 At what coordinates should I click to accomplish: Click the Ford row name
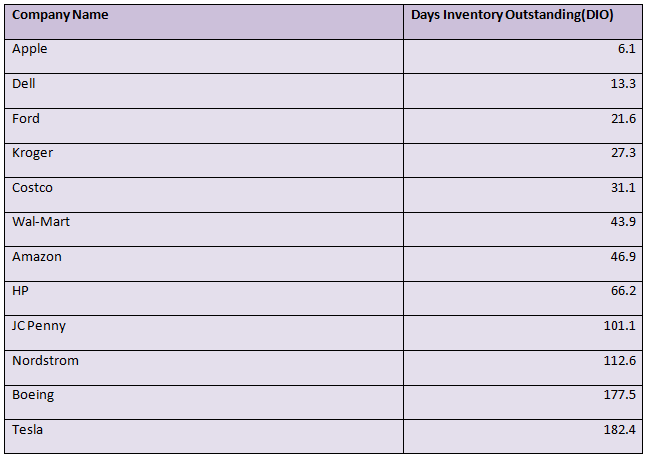(x=26, y=119)
